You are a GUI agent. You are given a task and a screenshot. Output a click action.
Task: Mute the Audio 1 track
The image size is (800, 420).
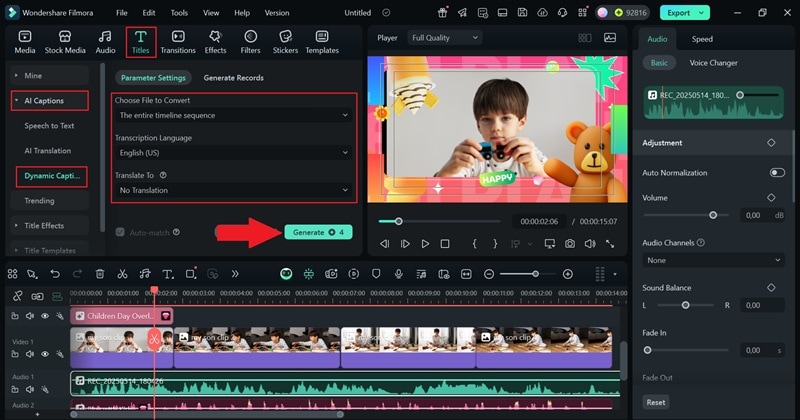[30, 389]
